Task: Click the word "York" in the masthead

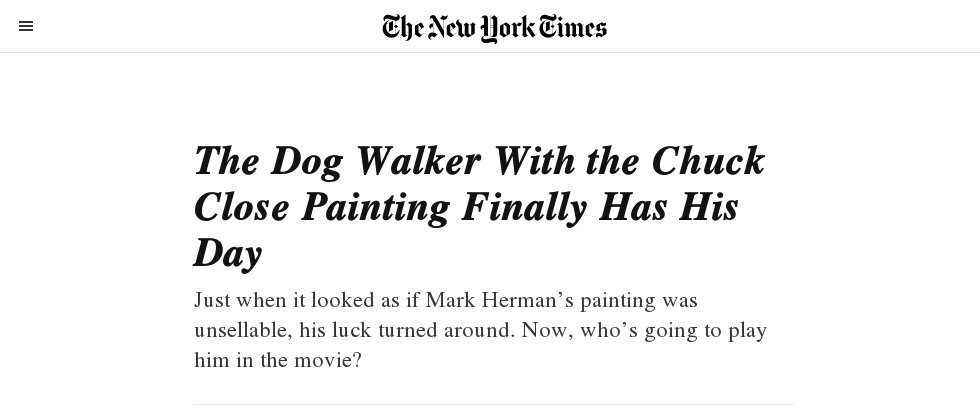Action: pyautogui.click(x=507, y=28)
